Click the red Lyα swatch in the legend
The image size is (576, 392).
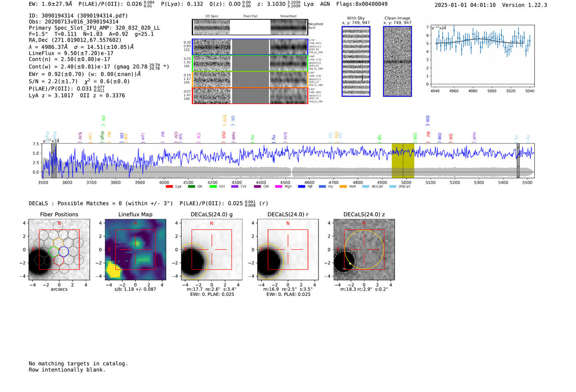pyautogui.click(x=169, y=187)
